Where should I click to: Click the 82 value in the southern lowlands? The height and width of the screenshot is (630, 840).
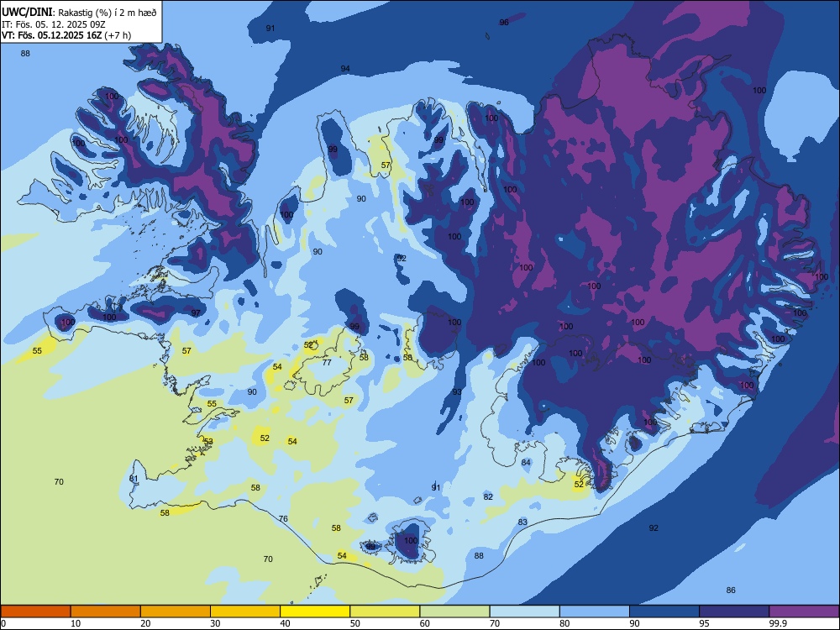click(x=488, y=496)
